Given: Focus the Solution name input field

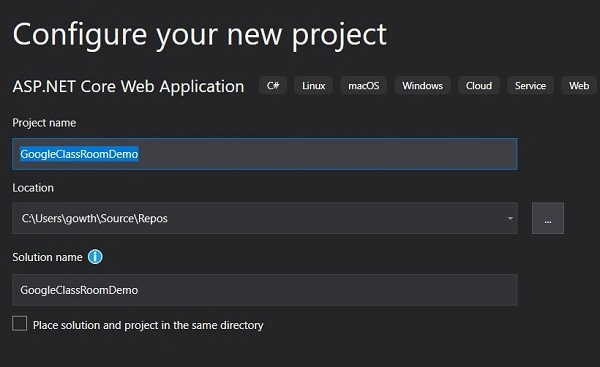Looking at the screenshot, I should (265, 290).
